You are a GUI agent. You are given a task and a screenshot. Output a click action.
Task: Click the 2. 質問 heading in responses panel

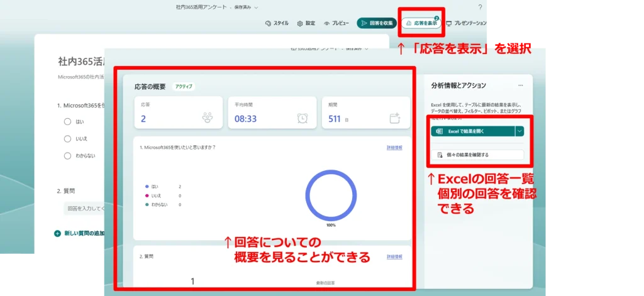click(147, 256)
